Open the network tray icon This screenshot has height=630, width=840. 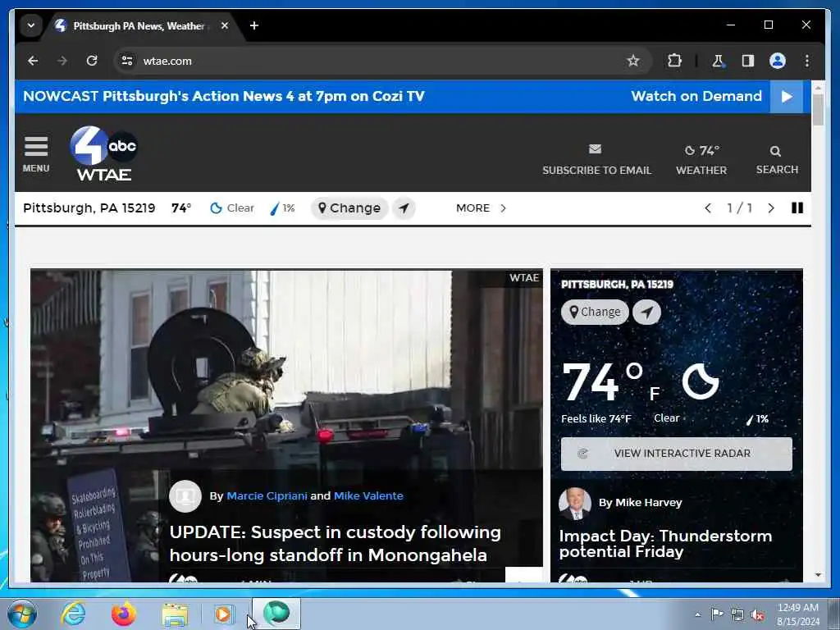click(737, 615)
